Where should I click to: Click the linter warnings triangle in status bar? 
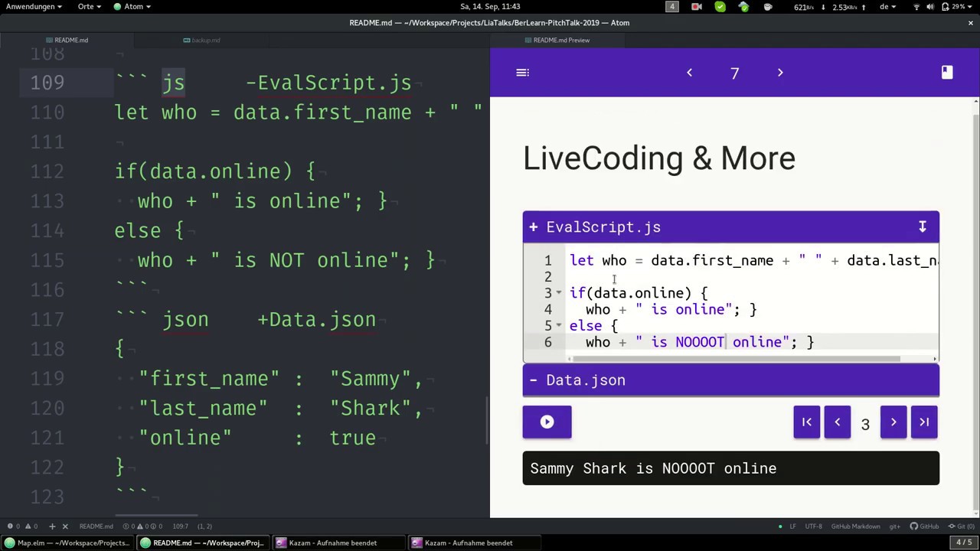tap(31, 527)
